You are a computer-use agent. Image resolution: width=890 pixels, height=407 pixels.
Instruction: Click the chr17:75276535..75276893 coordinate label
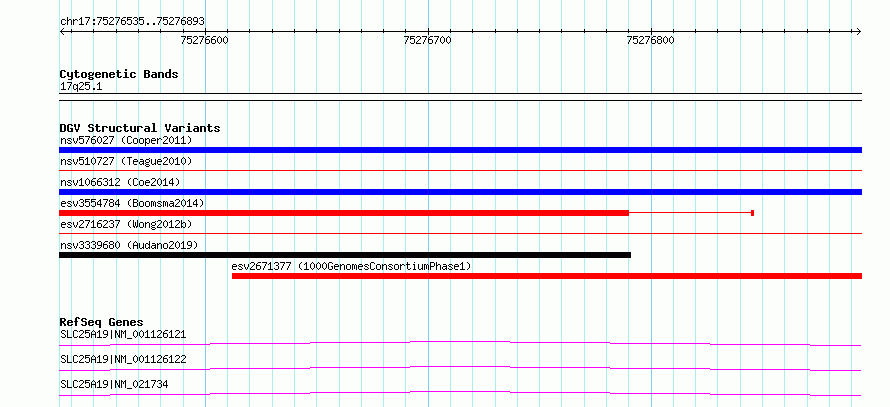(132, 22)
